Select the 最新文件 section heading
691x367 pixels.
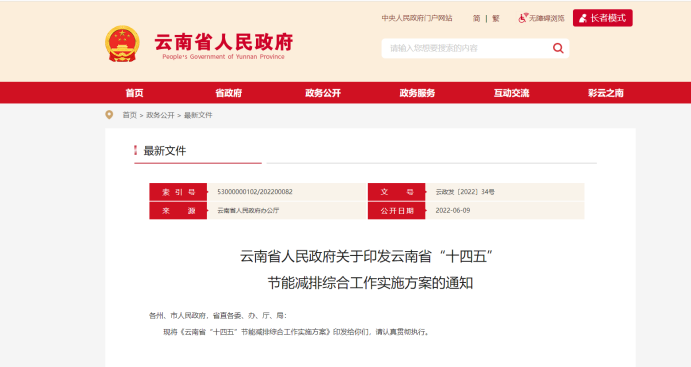point(165,151)
